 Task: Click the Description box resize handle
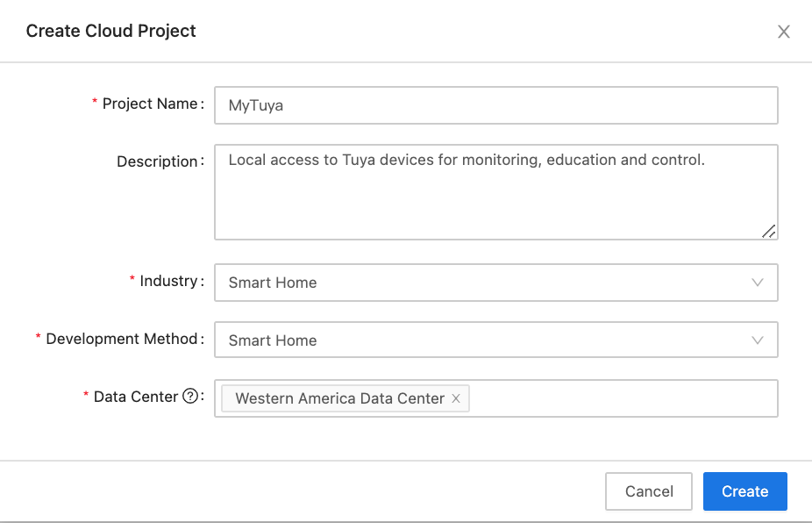tap(768, 231)
